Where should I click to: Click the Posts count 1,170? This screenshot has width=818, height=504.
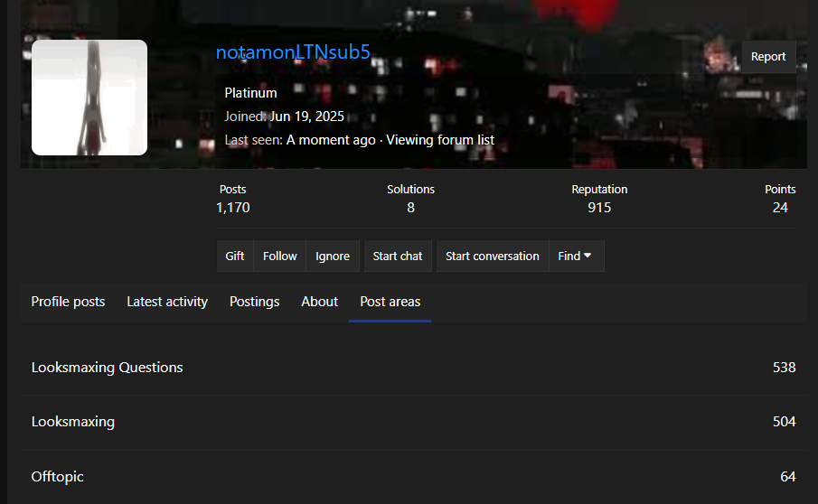point(232,208)
